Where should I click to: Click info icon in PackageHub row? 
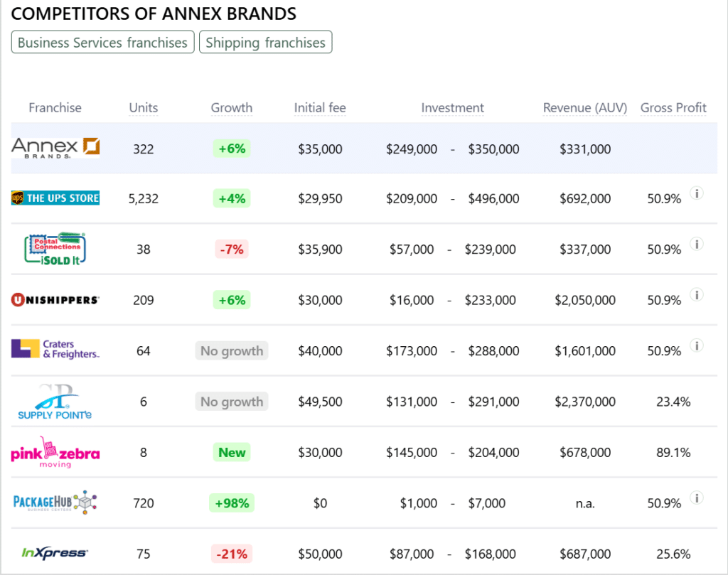tap(697, 498)
